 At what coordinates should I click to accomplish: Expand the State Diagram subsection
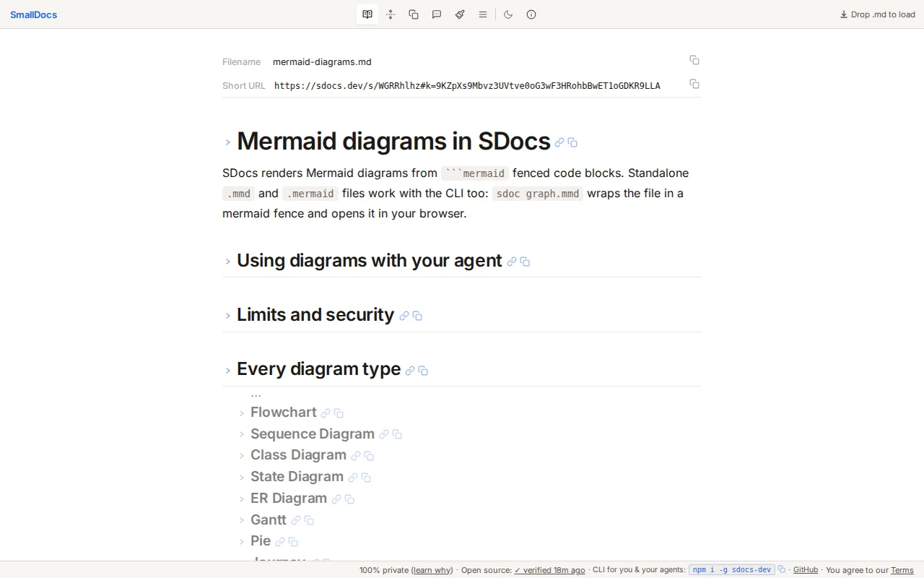(242, 478)
